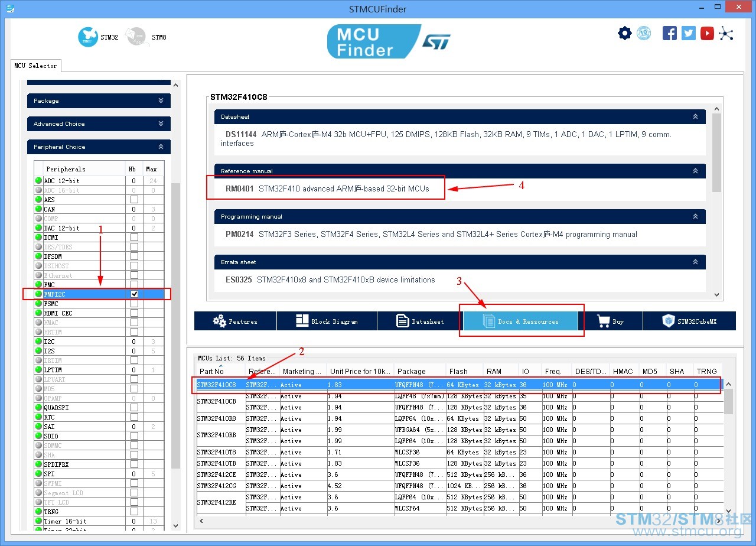Click the STMCUFinder app icon in title bar

tap(10, 9)
